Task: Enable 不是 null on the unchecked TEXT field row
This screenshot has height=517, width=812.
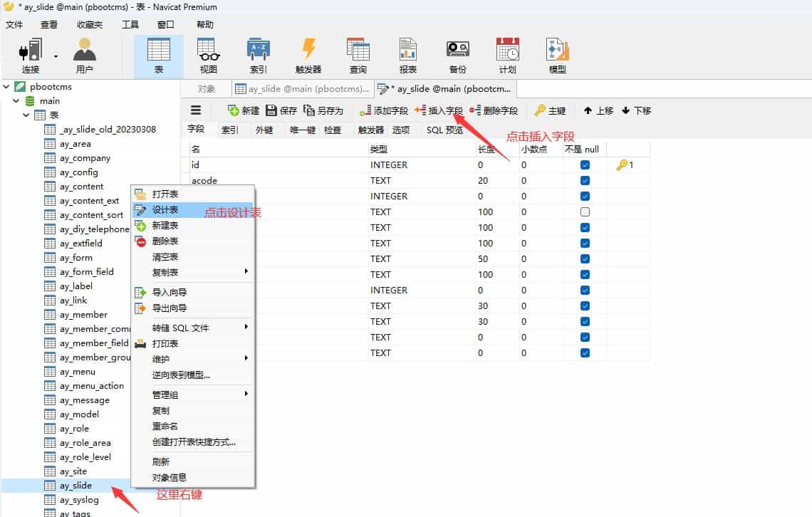Action: pos(585,211)
